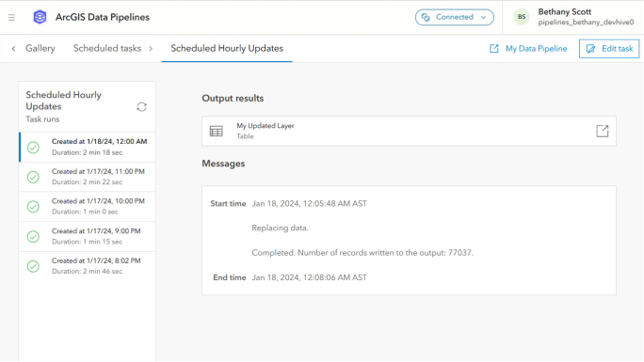Switch to the Scheduled tasks tab
This screenshot has height=362, width=644.
(x=107, y=48)
